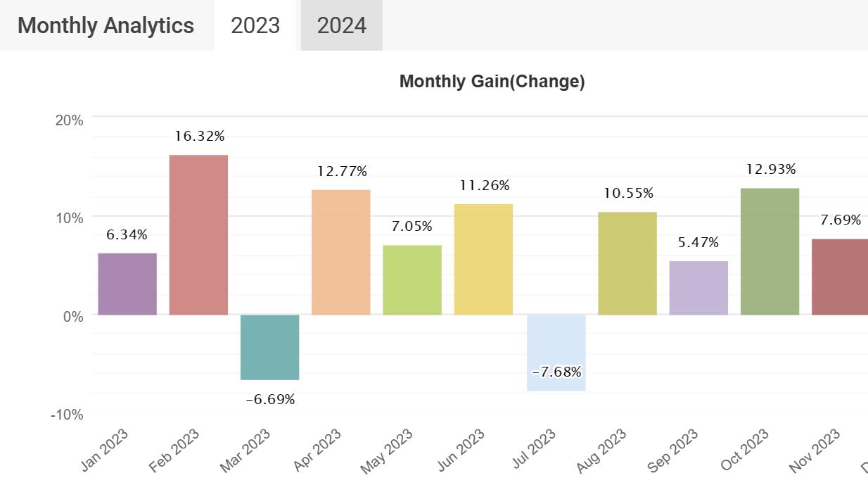Click the Jul 2023 x-axis label
Image resolution: width=868 pixels, height=478 pixels.
pyautogui.click(x=535, y=448)
